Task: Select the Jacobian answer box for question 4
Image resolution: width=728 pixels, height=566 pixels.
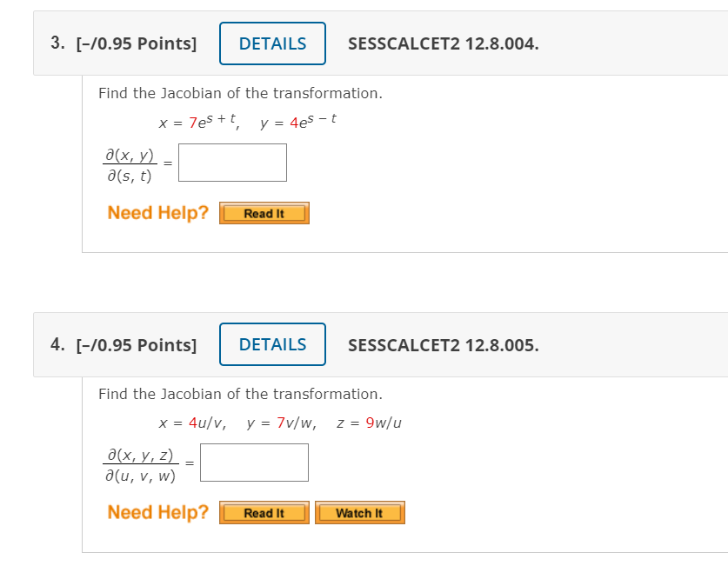Action: click(253, 462)
